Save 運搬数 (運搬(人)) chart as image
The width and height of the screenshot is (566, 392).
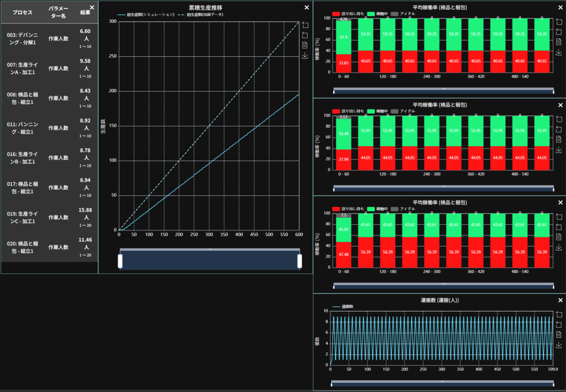click(559, 345)
